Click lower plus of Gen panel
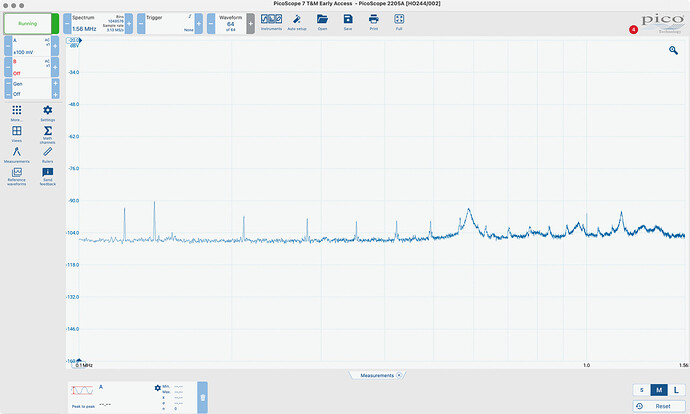The image size is (690, 414). tap(55, 94)
